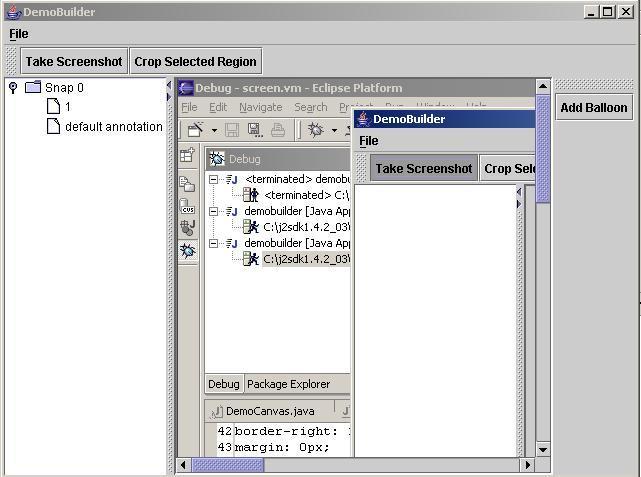Open the Navigate menu in Eclipse
Screen dimensions: 641x477
coord(261,107)
